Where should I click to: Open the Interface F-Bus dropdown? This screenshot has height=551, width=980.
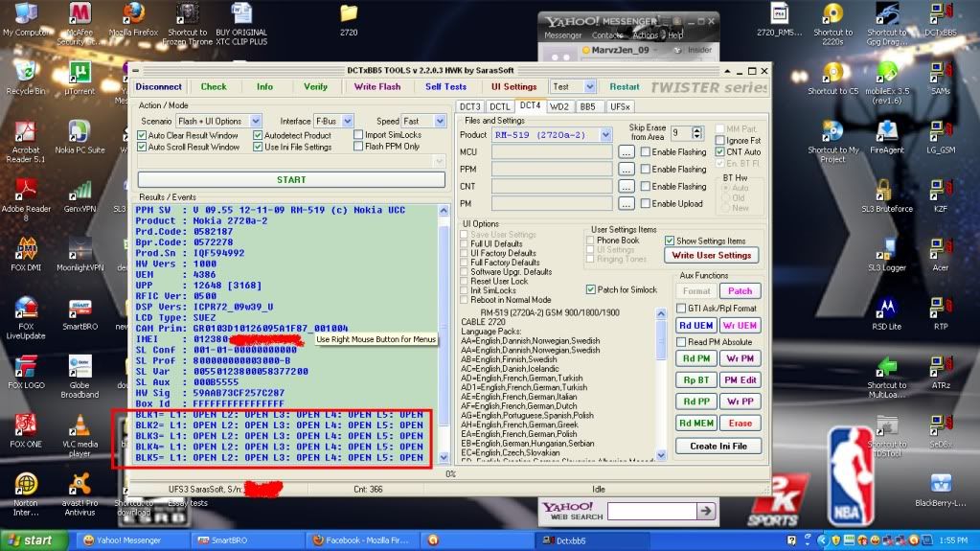(348, 121)
